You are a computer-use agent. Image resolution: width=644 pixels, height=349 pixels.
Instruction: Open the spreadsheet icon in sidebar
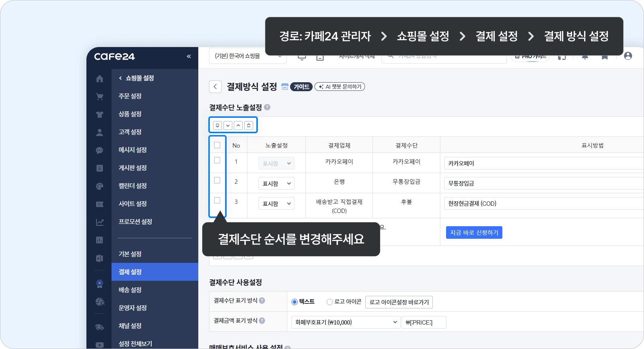click(x=100, y=258)
